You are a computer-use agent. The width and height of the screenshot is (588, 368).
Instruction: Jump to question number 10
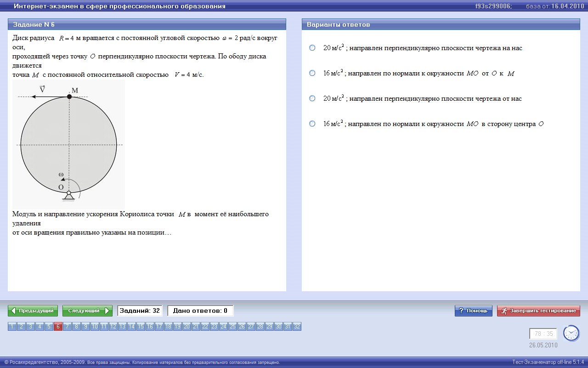click(95, 327)
